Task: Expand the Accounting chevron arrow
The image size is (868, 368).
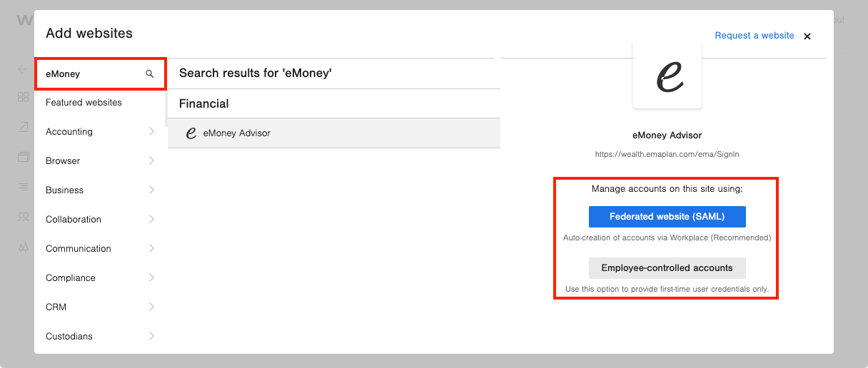Action: (151, 131)
